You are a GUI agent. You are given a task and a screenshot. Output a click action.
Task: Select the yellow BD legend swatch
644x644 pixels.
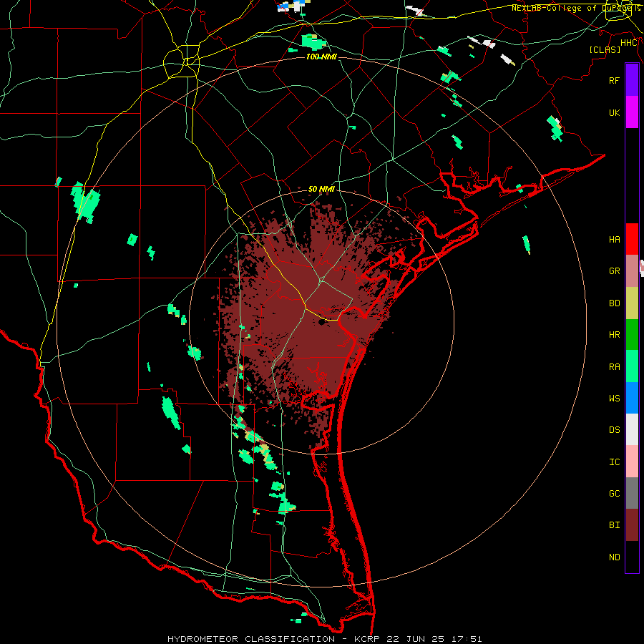[x=632, y=303]
